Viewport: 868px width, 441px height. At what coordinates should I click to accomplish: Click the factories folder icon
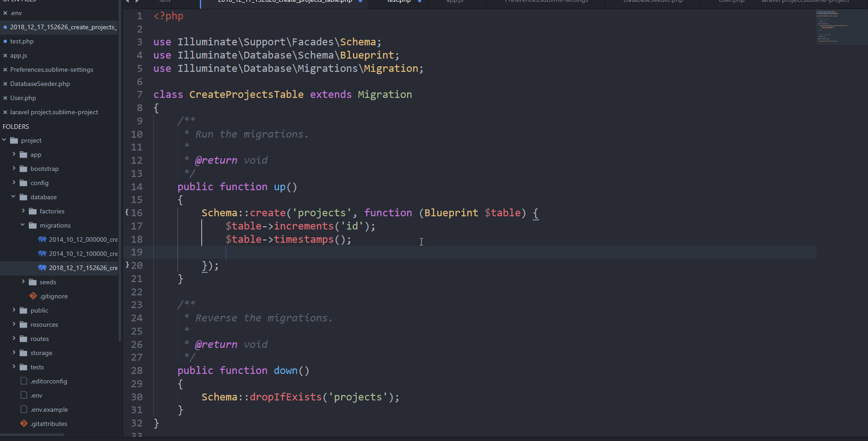click(33, 211)
